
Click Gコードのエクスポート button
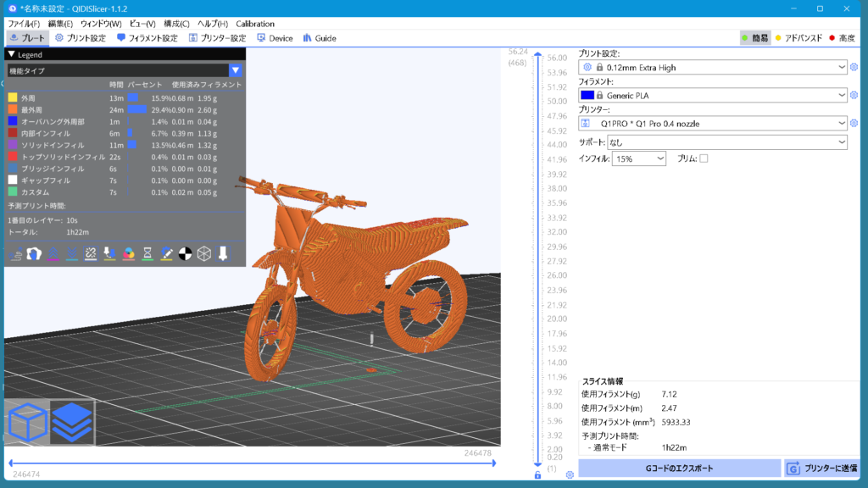(679, 468)
